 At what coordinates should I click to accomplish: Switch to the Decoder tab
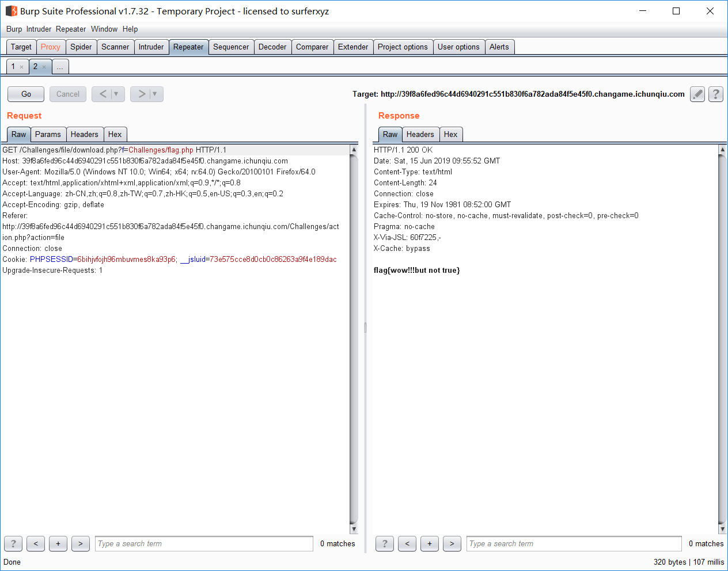(x=272, y=47)
